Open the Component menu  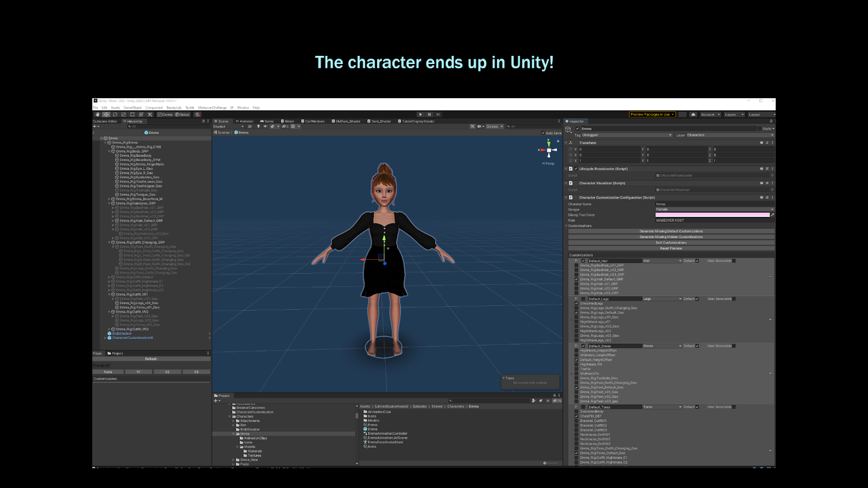(154, 107)
